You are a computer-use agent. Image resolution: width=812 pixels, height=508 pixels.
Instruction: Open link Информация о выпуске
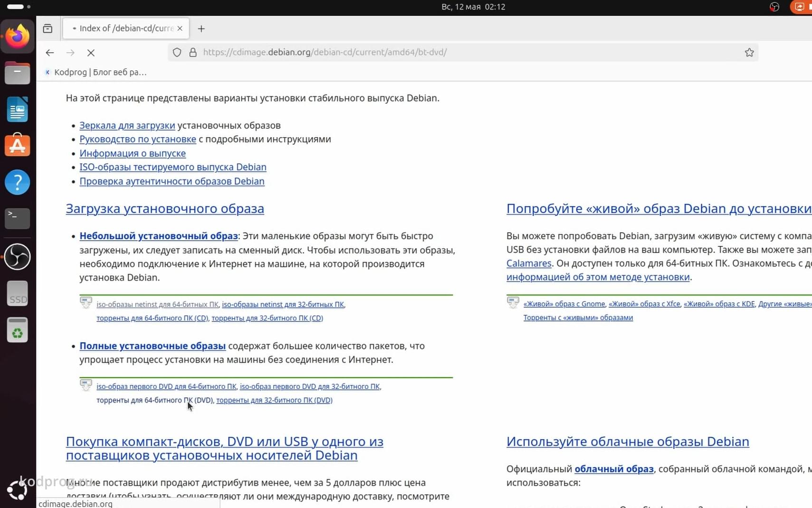click(133, 153)
